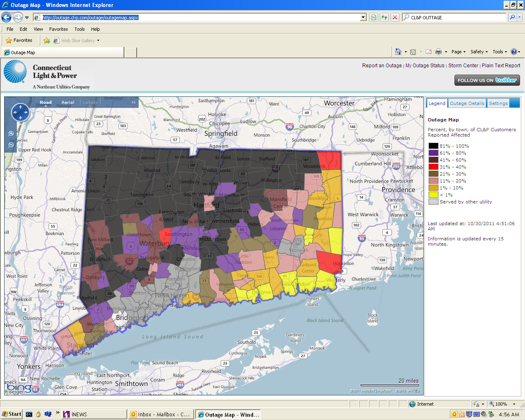Click the Connecticut Light & Power logo

tap(47, 75)
